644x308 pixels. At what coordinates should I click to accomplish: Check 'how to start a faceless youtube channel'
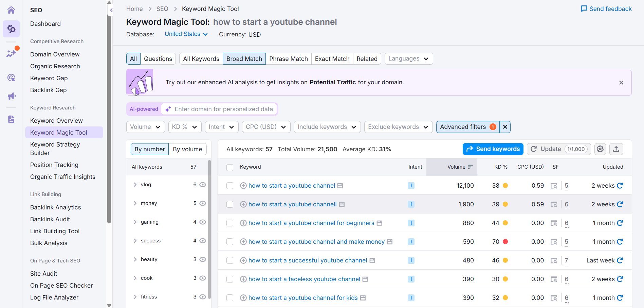pyautogui.click(x=230, y=279)
